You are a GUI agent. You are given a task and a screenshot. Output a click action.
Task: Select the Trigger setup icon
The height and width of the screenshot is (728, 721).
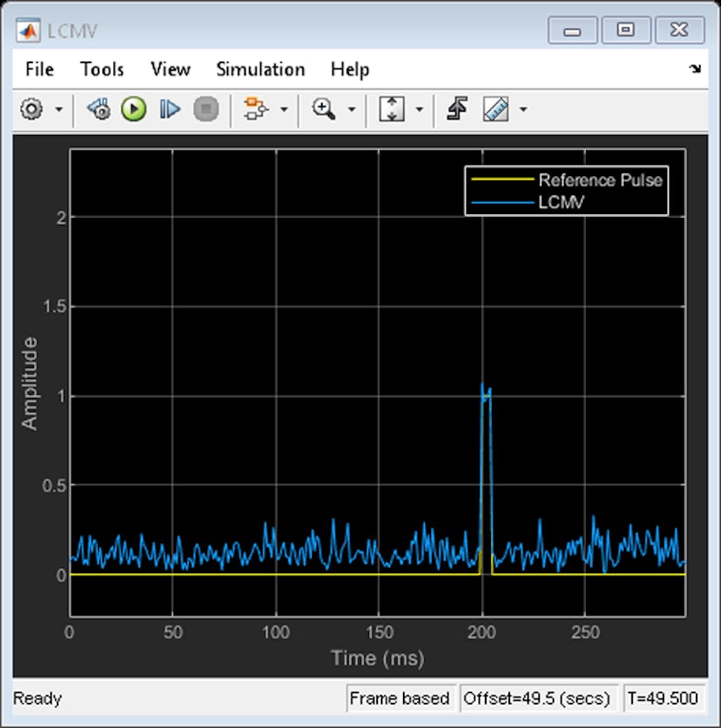pyautogui.click(x=456, y=109)
